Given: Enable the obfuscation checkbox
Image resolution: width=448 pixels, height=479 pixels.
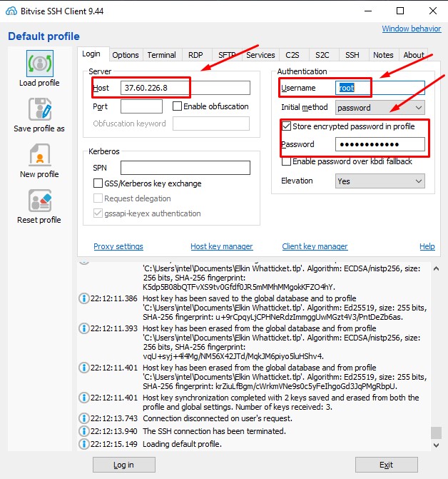Looking at the screenshot, I should pos(178,106).
